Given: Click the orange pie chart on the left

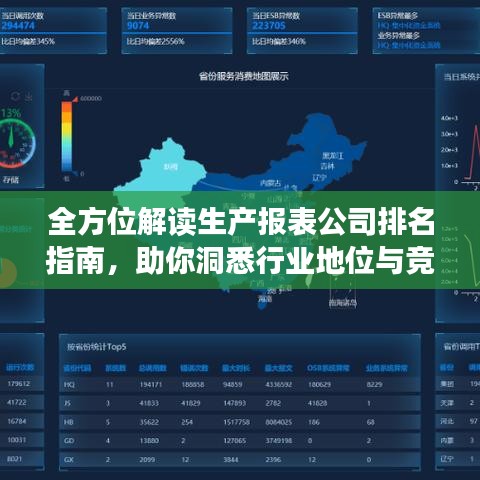Looking at the screenshot, I should [x=8, y=273].
